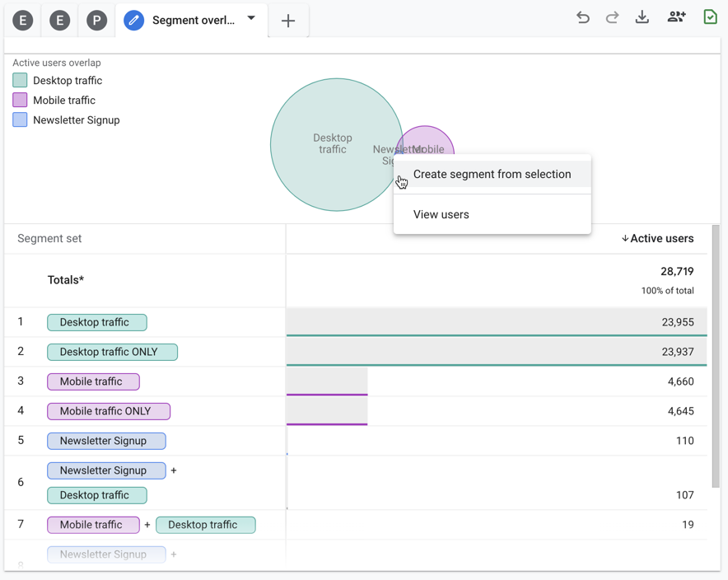Image resolution: width=728 pixels, height=580 pixels.
Task: Click the Desktop traffic ONLY segment chip
Action: (x=112, y=352)
